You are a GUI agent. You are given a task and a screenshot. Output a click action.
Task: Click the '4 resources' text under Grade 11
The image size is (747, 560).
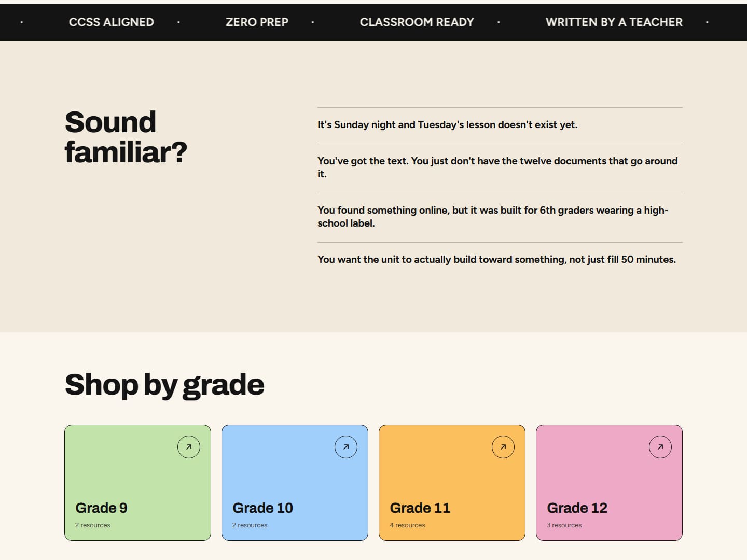(407, 525)
